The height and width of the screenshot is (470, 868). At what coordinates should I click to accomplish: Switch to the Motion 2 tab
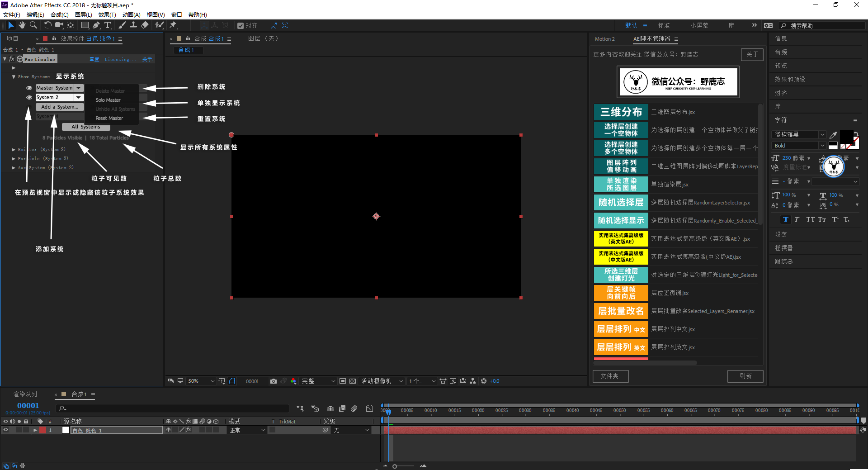(x=604, y=39)
